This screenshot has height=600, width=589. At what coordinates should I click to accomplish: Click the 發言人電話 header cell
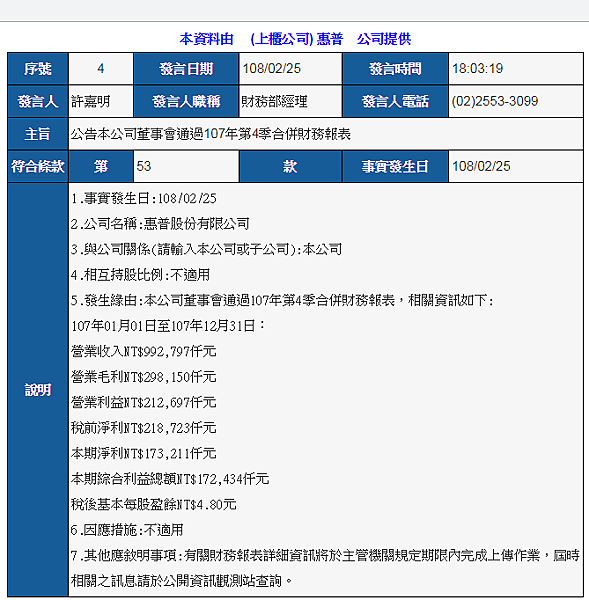pyautogui.click(x=395, y=101)
